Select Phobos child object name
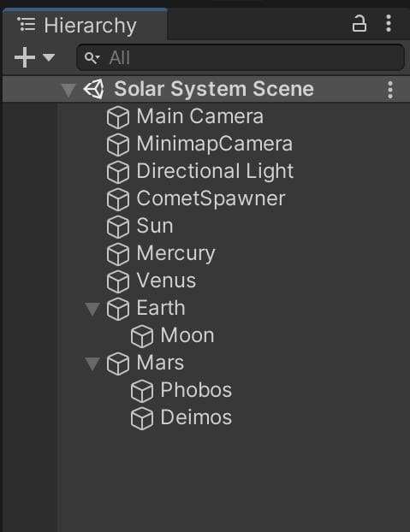410x532 pixels. click(196, 390)
